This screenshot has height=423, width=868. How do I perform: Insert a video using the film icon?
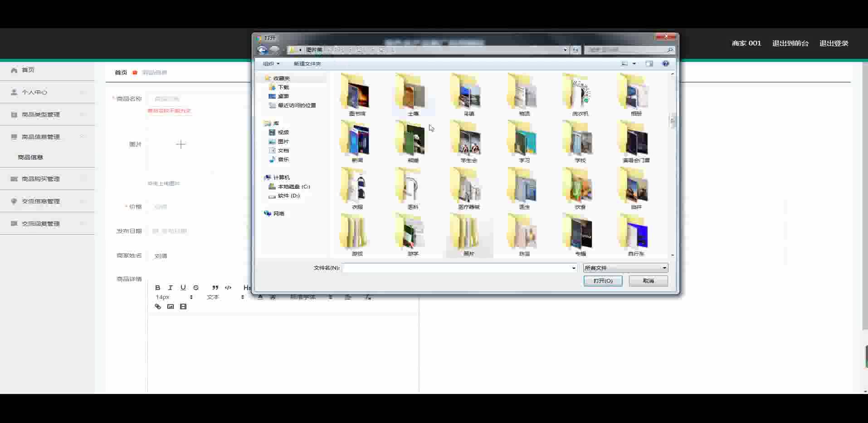click(183, 306)
